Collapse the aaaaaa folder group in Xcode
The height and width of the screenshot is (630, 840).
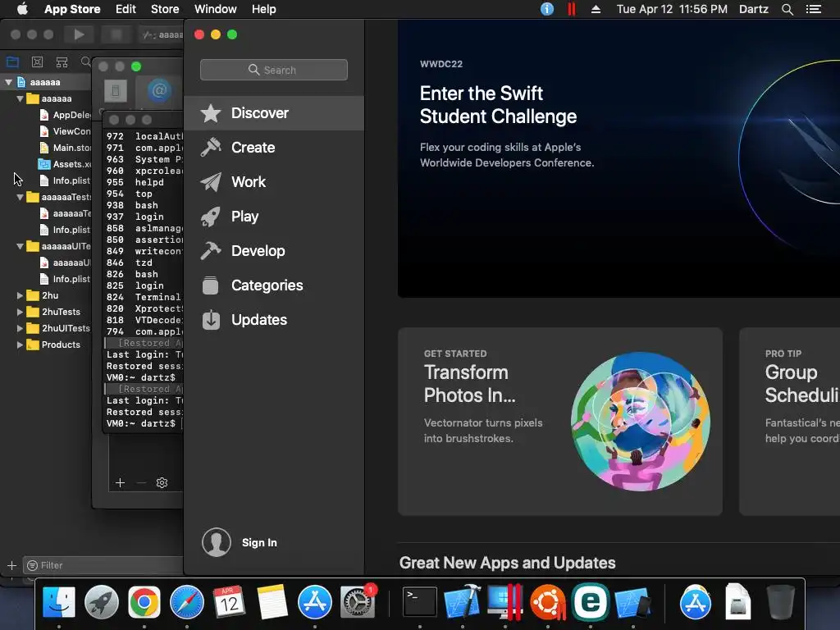coord(20,98)
